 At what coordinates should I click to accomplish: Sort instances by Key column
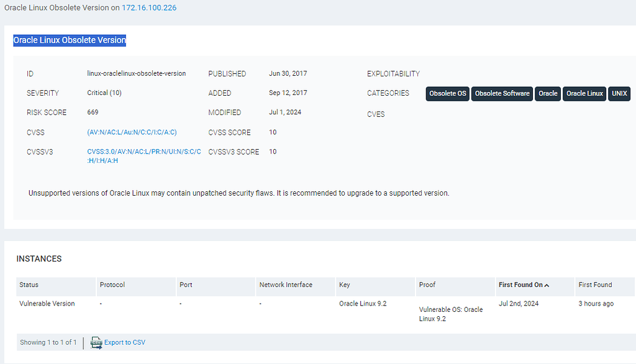pyautogui.click(x=345, y=285)
